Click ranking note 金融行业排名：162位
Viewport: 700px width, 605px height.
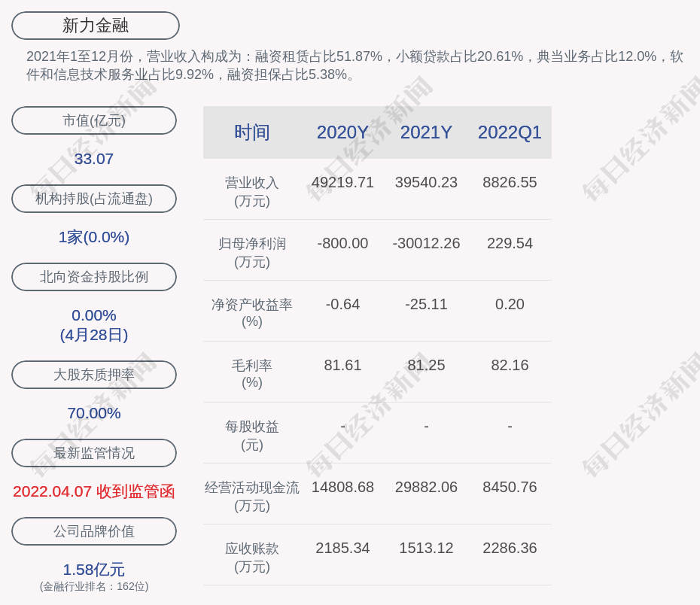coord(94,586)
